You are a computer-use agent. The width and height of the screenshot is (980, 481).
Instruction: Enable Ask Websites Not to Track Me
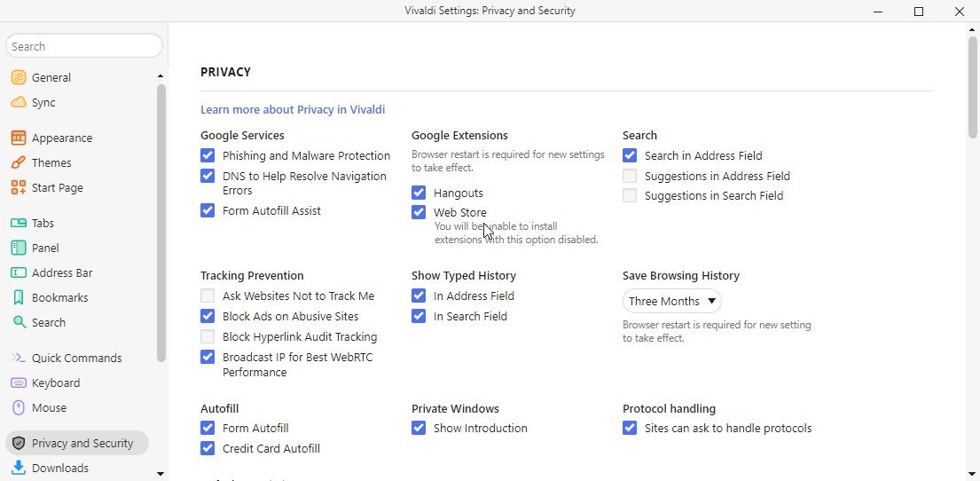pyautogui.click(x=208, y=296)
